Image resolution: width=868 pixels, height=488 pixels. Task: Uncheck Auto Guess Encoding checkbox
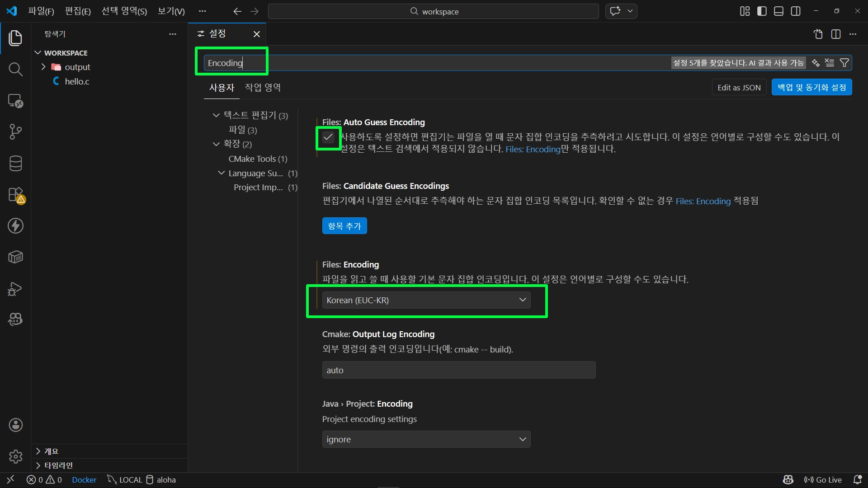pos(328,137)
